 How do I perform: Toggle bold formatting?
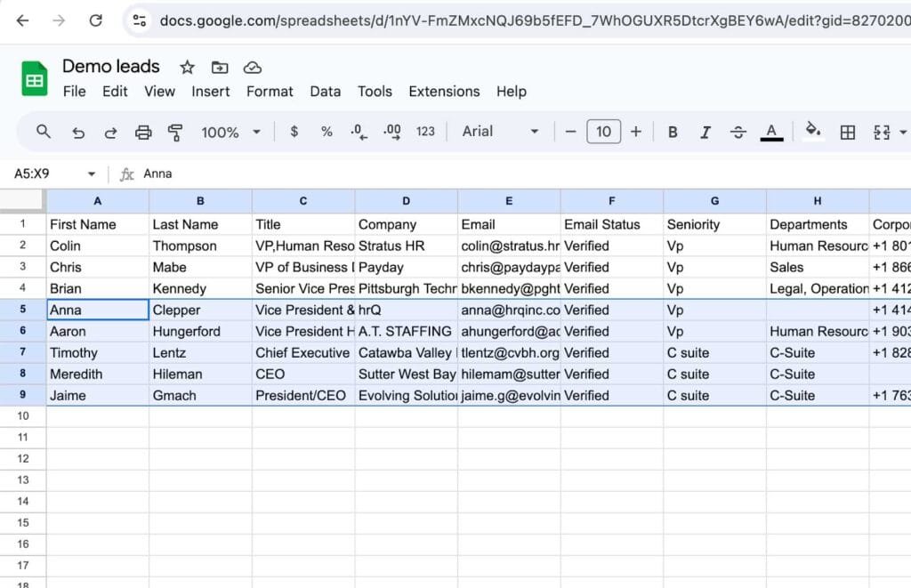[673, 131]
